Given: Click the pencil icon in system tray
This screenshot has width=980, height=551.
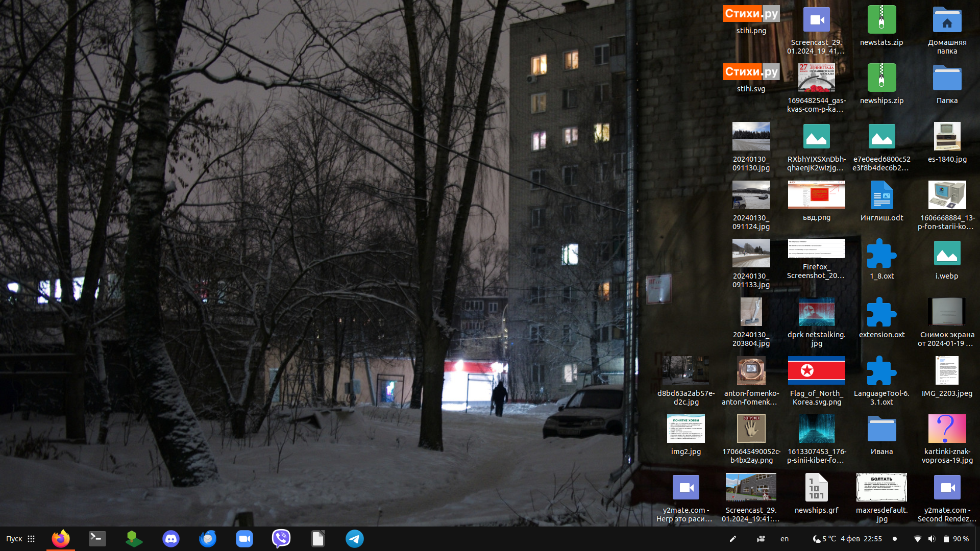Looking at the screenshot, I should click(x=732, y=539).
